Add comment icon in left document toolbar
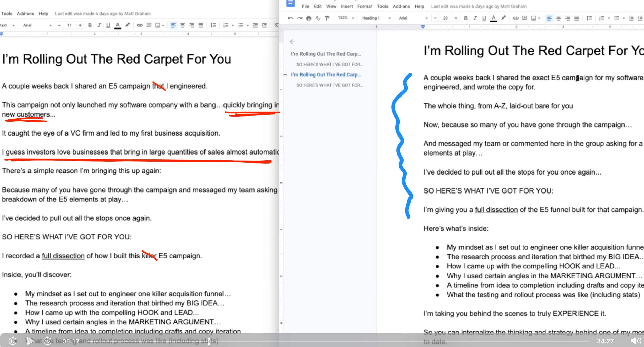644x347 pixels. pos(149,25)
